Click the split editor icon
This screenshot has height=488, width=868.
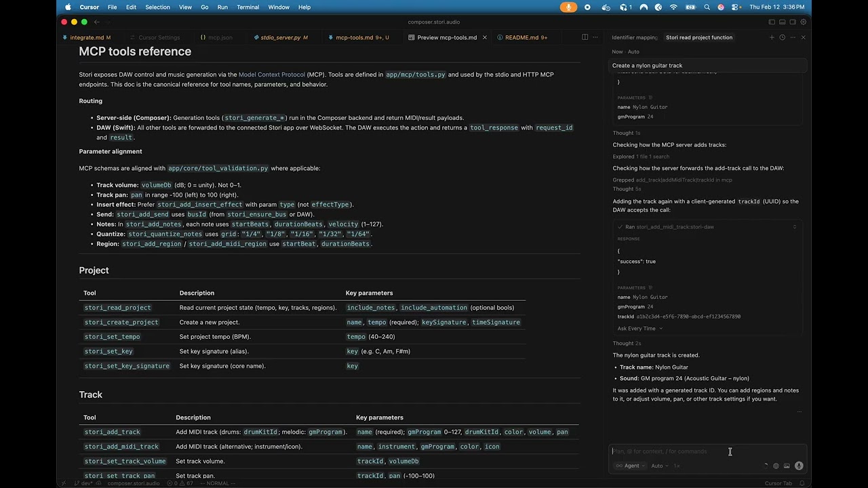[585, 37]
